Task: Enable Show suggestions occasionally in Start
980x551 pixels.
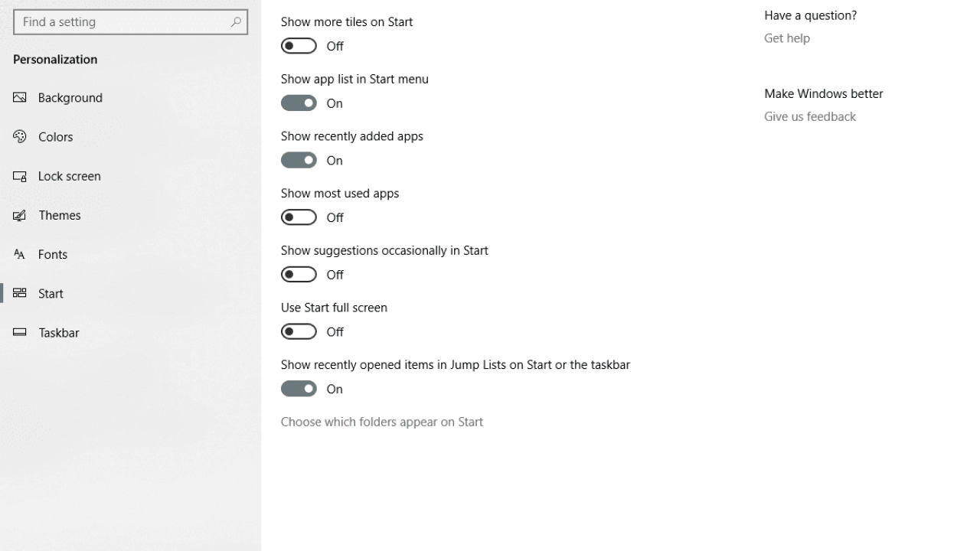Action: pyautogui.click(x=299, y=274)
